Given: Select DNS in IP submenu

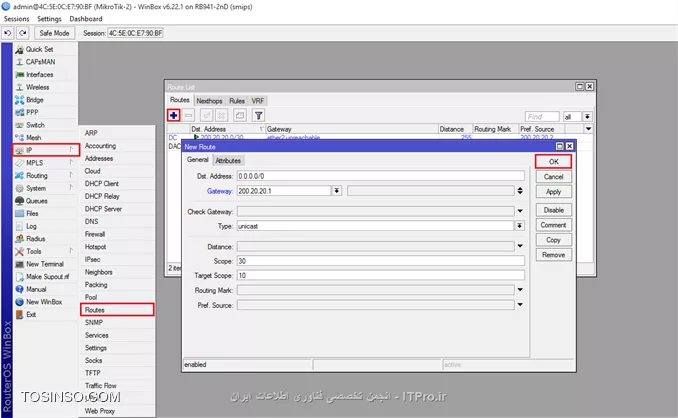Looking at the screenshot, I should 117,221.
